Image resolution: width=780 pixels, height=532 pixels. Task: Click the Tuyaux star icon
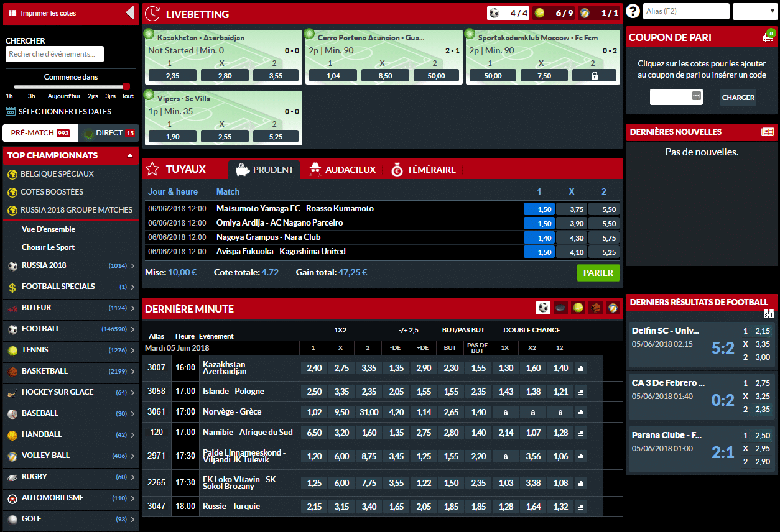click(152, 169)
